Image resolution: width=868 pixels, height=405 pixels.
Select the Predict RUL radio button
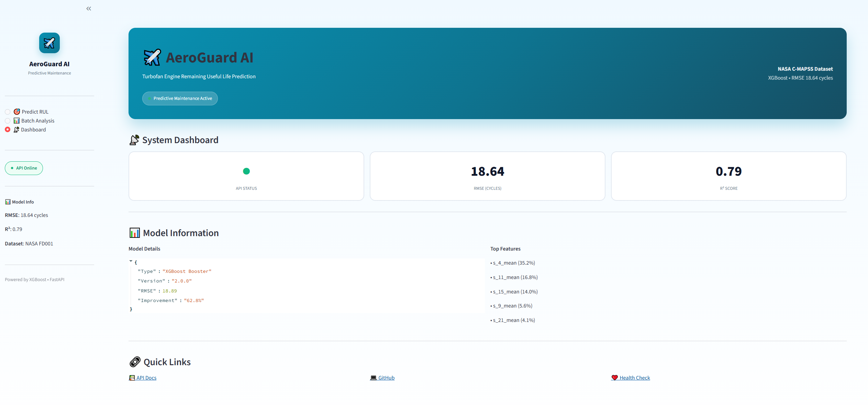coord(7,112)
